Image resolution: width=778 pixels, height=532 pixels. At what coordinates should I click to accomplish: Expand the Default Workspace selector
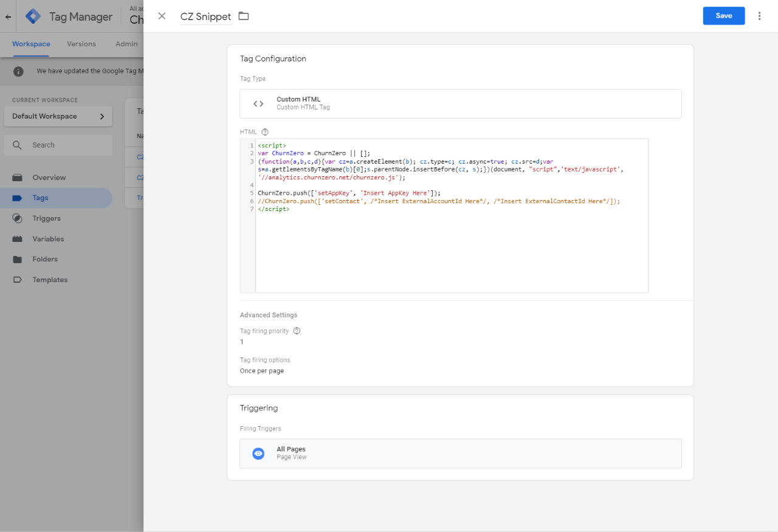tap(58, 116)
